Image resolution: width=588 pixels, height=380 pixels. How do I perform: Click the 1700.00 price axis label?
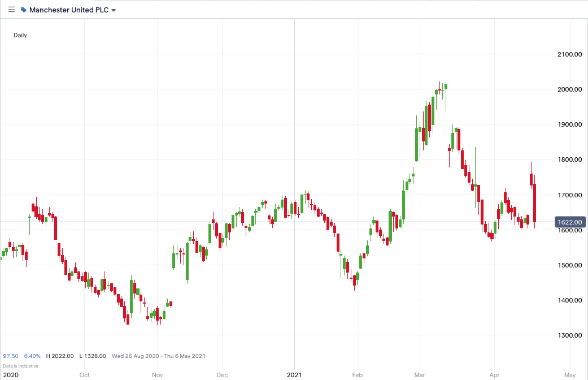[x=569, y=195]
